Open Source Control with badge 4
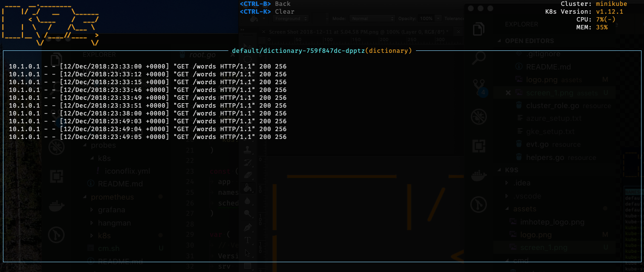Image resolution: width=644 pixels, height=272 pixels. coord(478,87)
